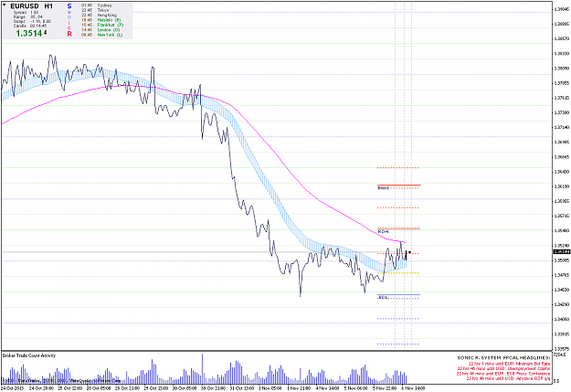This screenshot has height=392, width=571.
Task: Select the green New York session clock row
Action: coord(101,35)
